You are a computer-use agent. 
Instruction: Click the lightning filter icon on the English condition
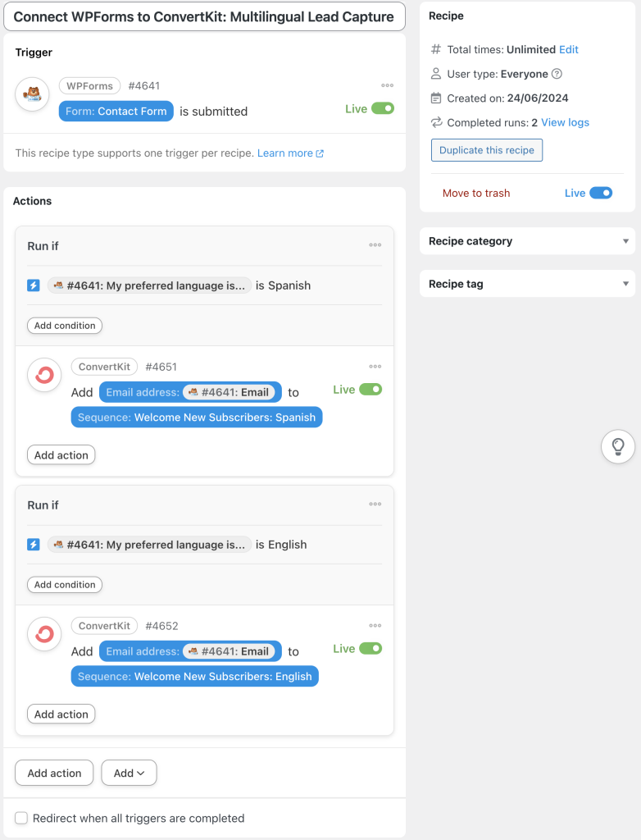pyautogui.click(x=32, y=544)
